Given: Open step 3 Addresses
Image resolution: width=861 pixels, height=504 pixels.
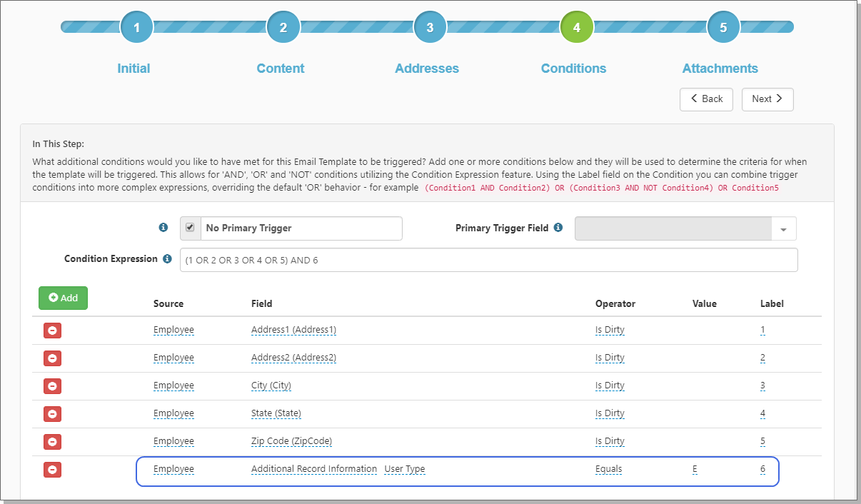Looking at the screenshot, I should point(430,28).
